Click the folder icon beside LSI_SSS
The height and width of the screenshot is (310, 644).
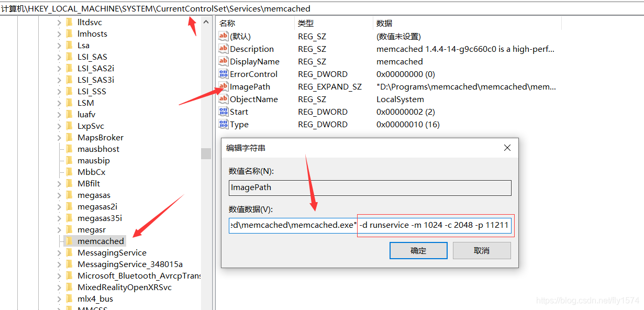point(70,92)
